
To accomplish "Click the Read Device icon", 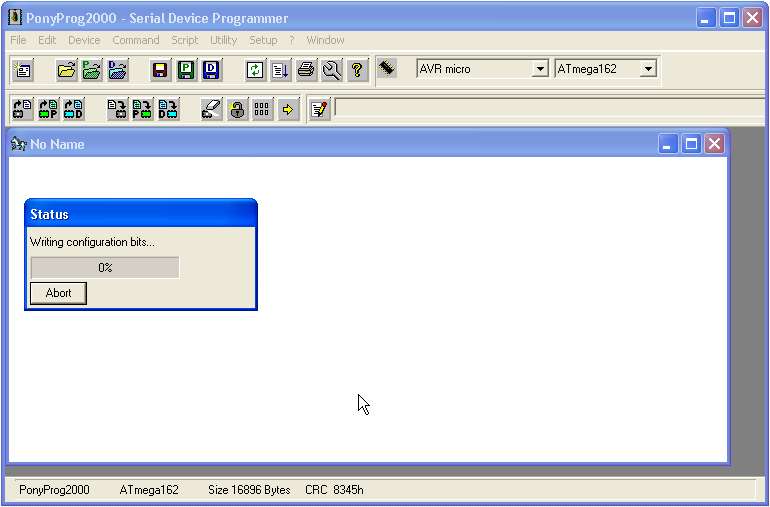I will 22,109.
